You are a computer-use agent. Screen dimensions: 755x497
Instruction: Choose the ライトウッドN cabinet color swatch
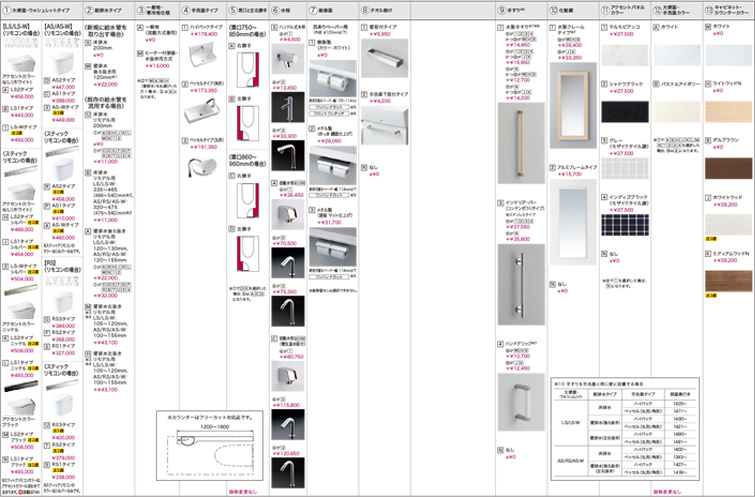click(729, 112)
